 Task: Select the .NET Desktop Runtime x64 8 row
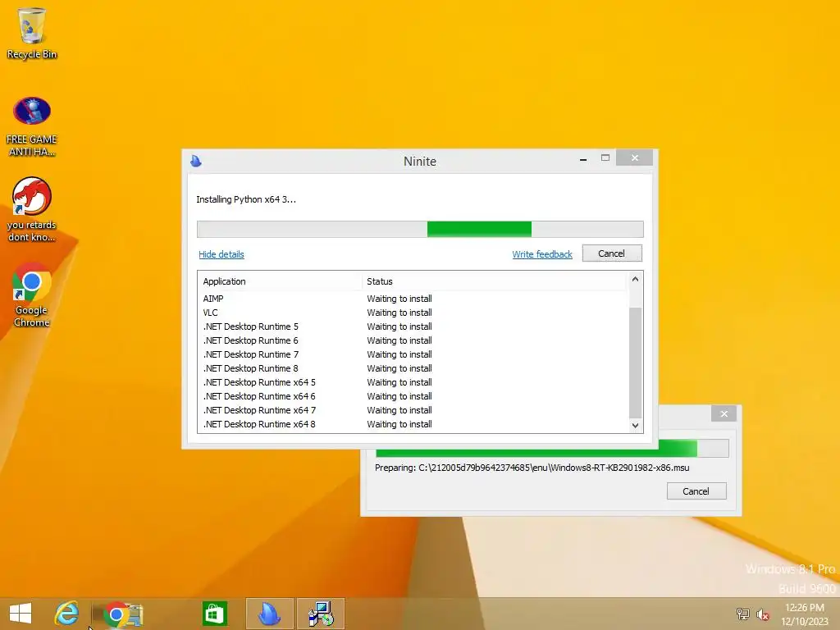coord(413,424)
